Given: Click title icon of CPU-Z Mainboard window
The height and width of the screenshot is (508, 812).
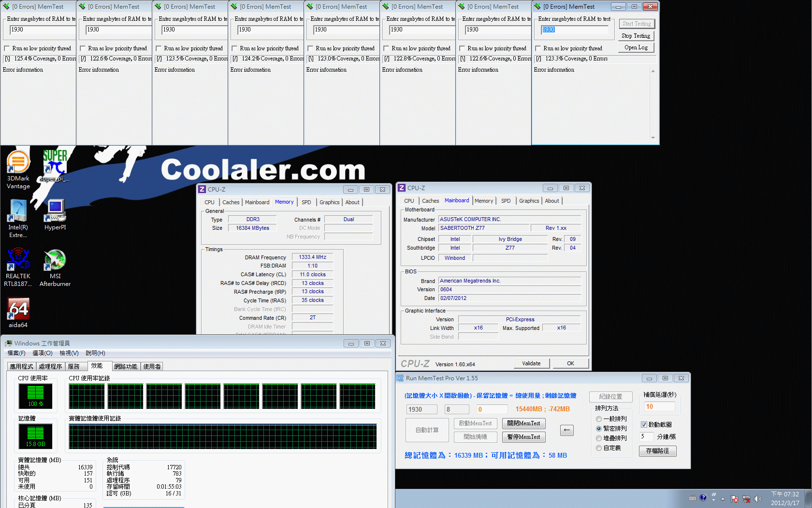Looking at the screenshot, I should coord(402,188).
